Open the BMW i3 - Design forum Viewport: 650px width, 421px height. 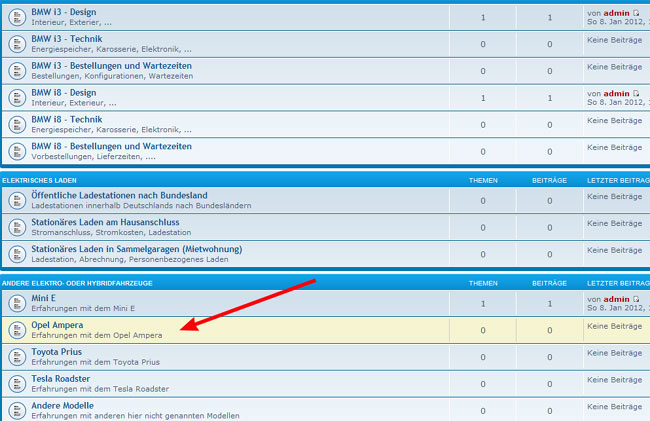(64, 12)
